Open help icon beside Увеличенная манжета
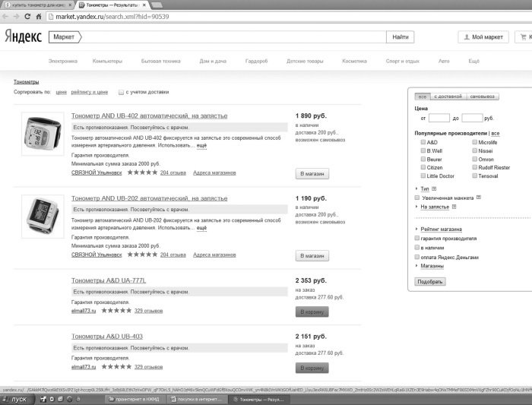The image size is (532, 405). tap(478, 197)
